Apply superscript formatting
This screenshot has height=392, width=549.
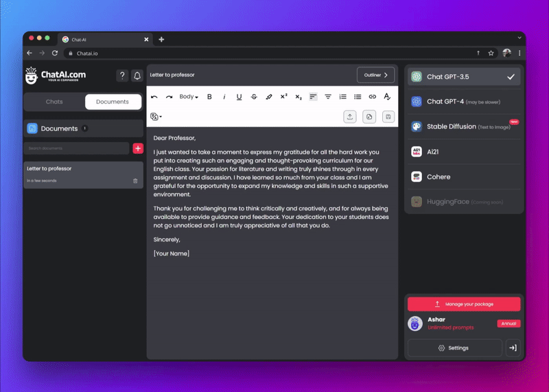[283, 96]
